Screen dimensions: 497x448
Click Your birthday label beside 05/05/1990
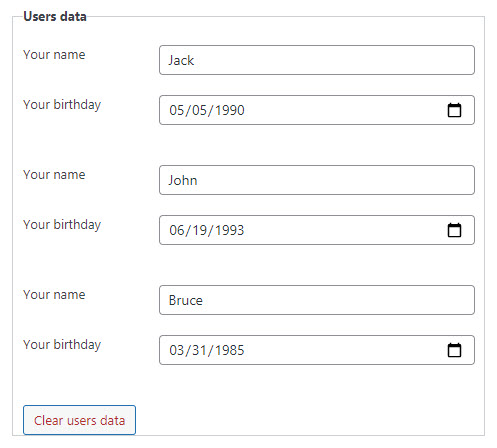pos(62,105)
